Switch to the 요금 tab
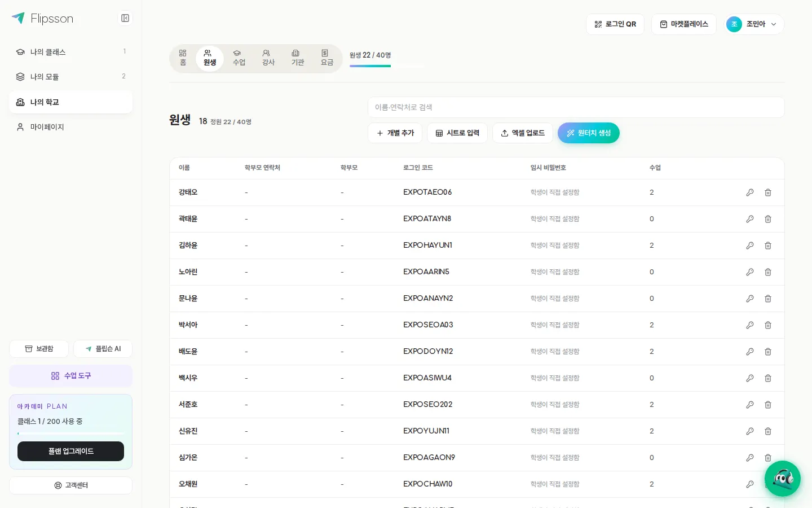 coord(327,58)
